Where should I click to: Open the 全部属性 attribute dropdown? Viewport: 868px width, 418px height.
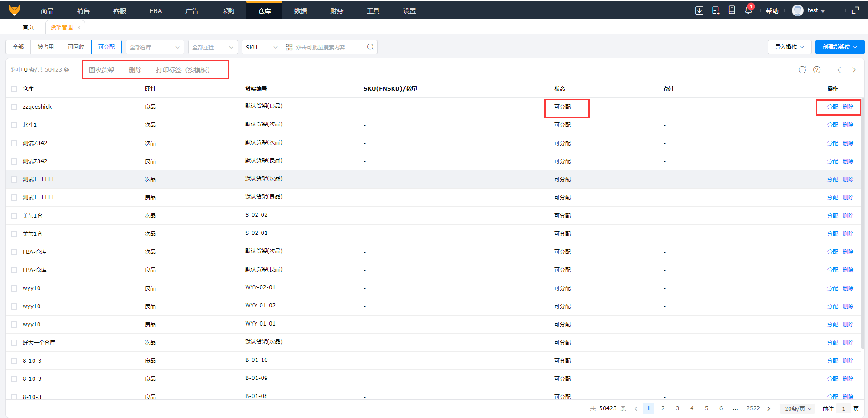(213, 47)
